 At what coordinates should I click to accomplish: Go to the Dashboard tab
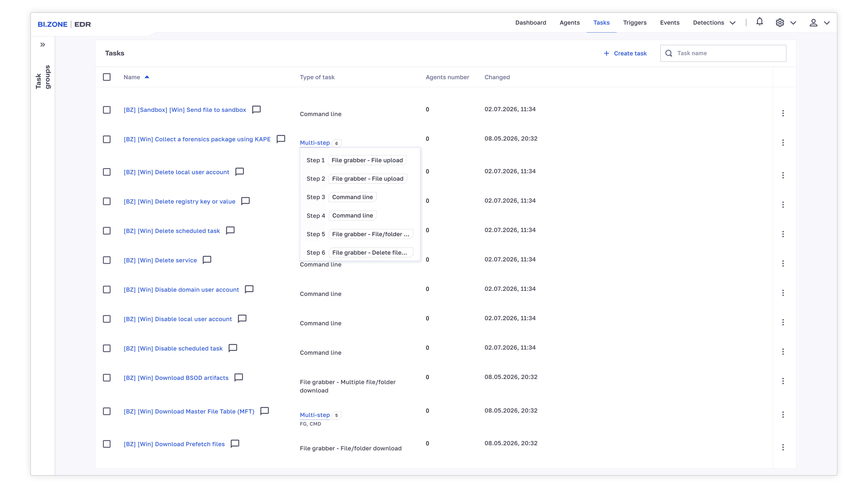click(530, 23)
